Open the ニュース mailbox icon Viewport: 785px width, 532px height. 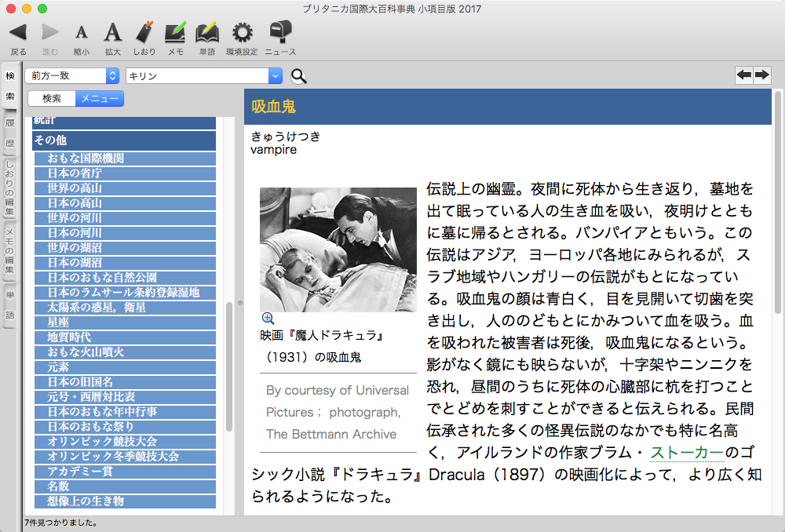pos(280,33)
